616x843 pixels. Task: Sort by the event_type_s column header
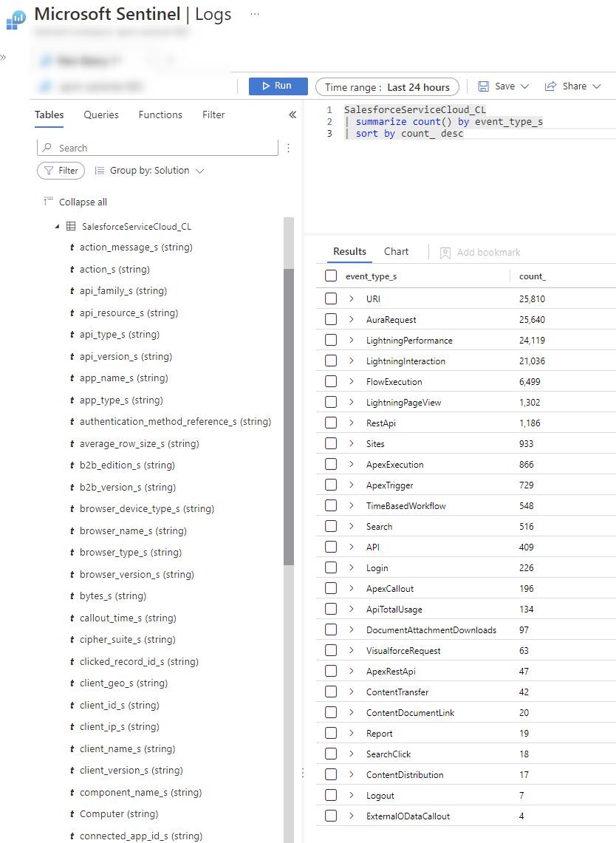click(371, 276)
